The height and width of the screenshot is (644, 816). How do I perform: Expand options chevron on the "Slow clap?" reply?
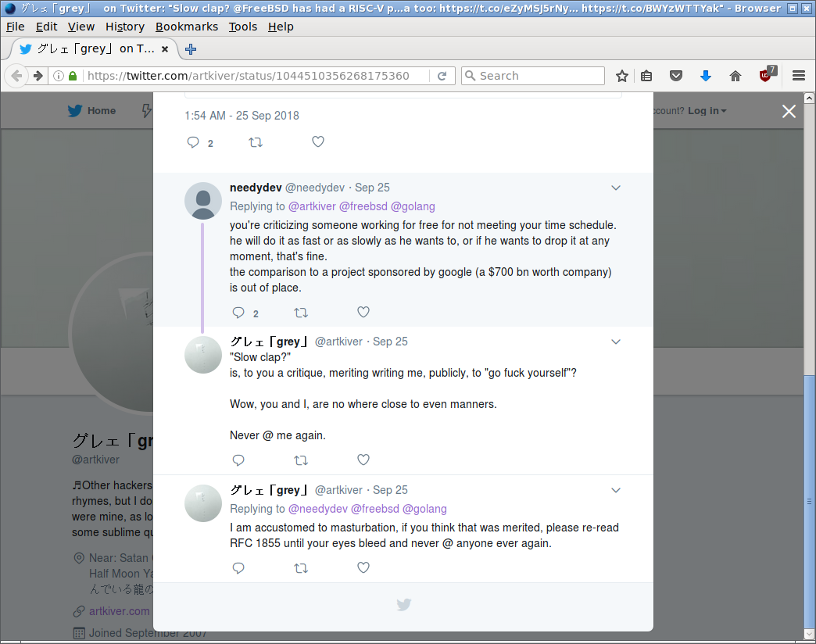click(616, 342)
